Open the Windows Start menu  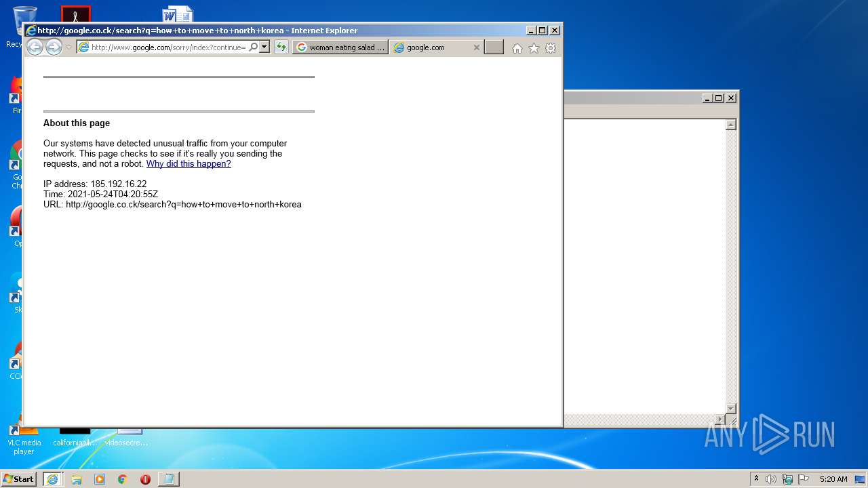(18, 479)
